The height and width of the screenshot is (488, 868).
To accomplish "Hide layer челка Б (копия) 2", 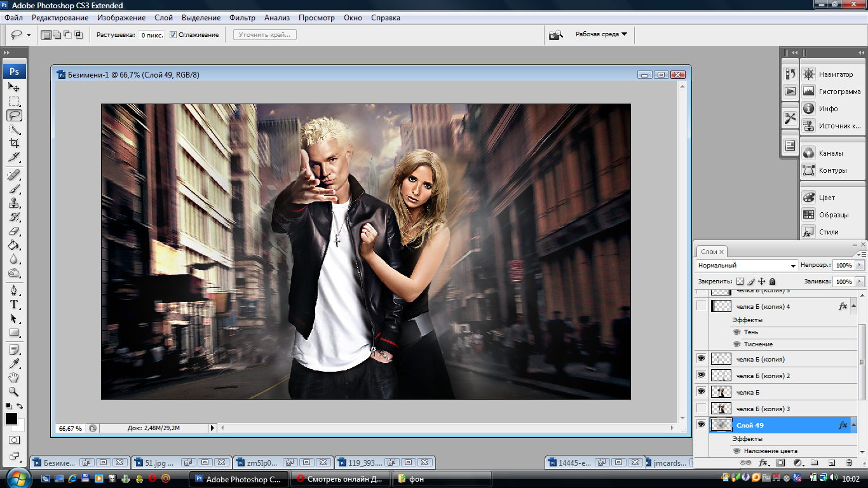I will click(702, 376).
